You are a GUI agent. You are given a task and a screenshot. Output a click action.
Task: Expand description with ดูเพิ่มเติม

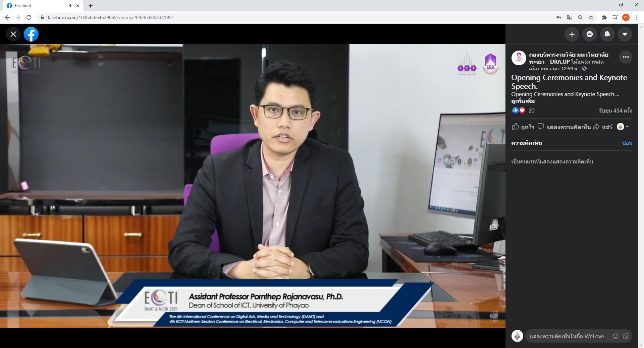click(523, 101)
